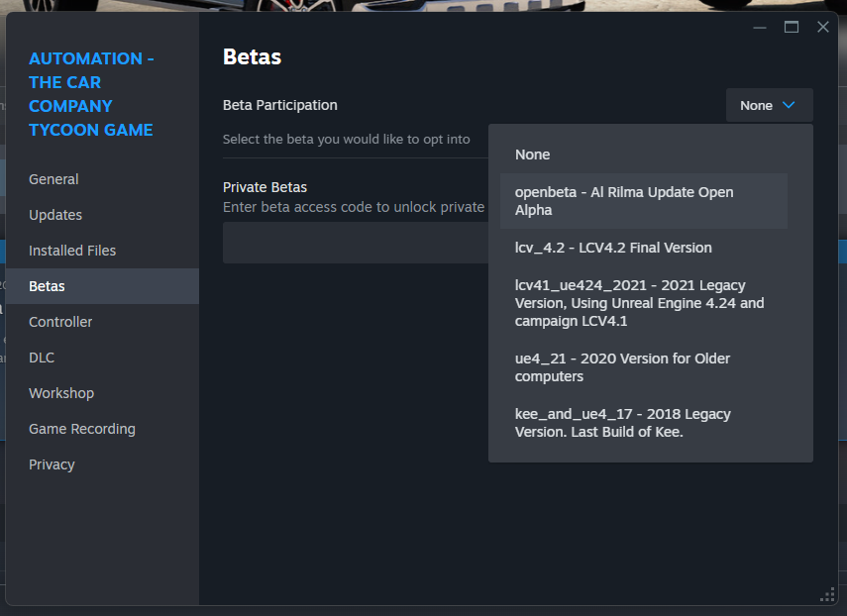Minimize the properties window
Viewport: 847px width, 616px height.
pyautogui.click(x=760, y=27)
